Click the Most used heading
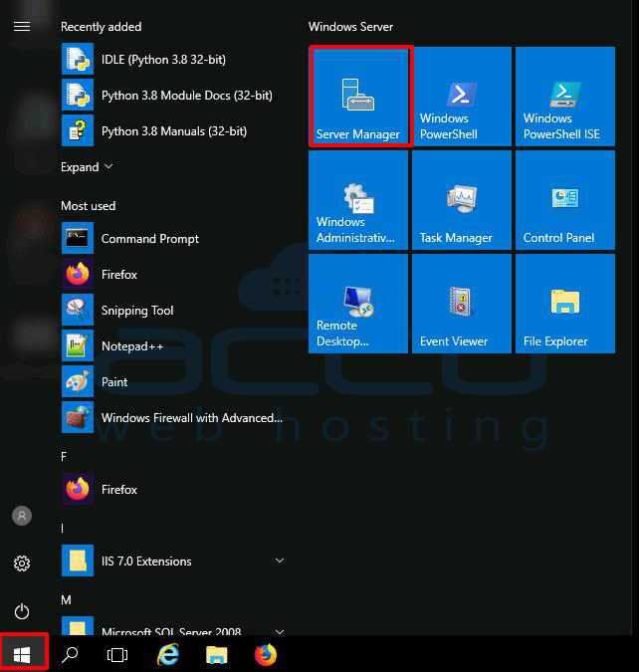The width and height of the screenshot is (639, 672). 89,206
